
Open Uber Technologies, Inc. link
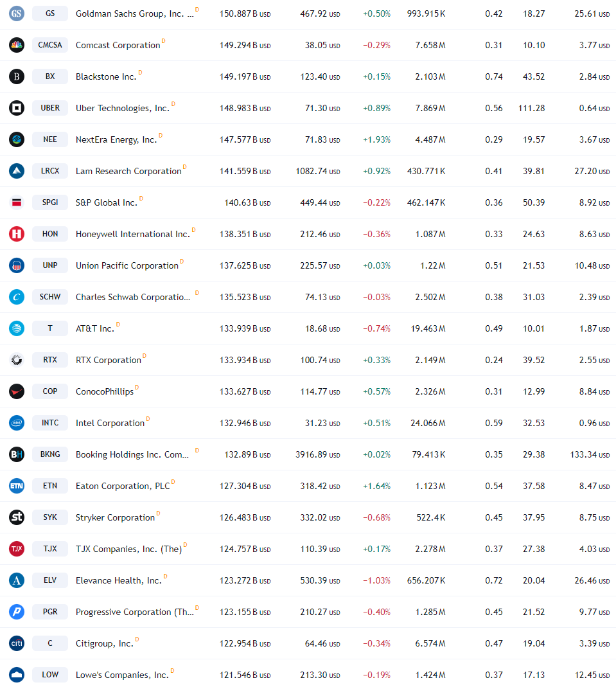[x=123, y=108]
